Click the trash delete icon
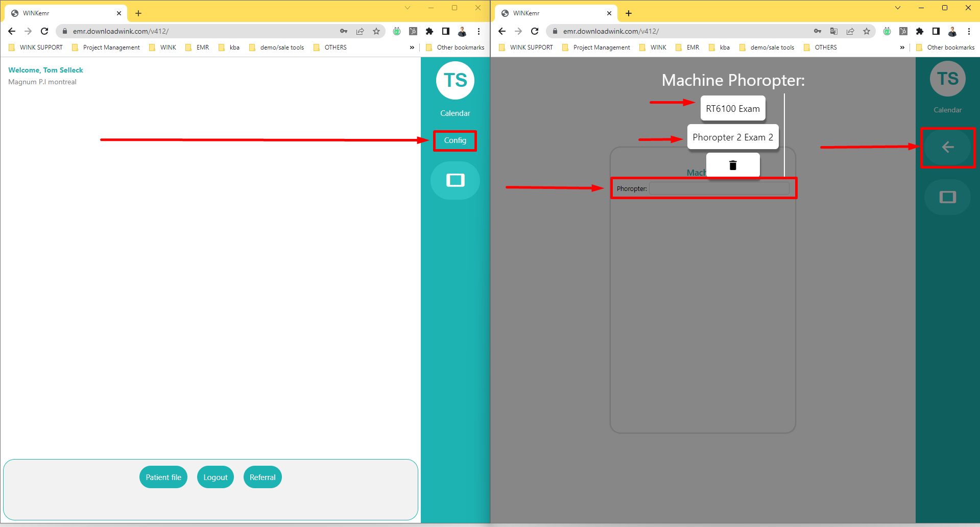 point(733,165)
